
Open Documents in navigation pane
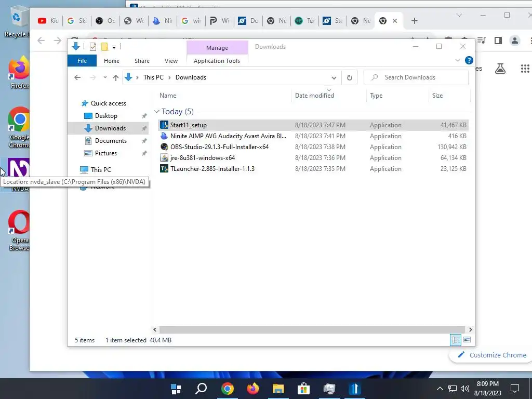pos(111,141)
